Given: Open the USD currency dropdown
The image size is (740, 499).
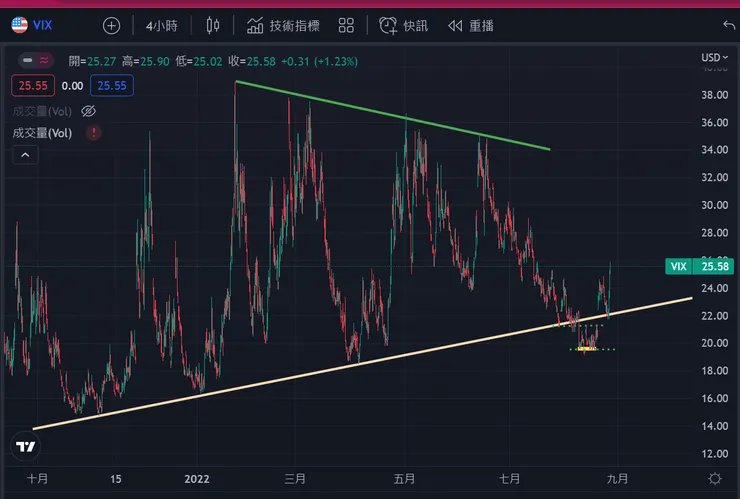Looking at the screenshot, I should 714,58.
